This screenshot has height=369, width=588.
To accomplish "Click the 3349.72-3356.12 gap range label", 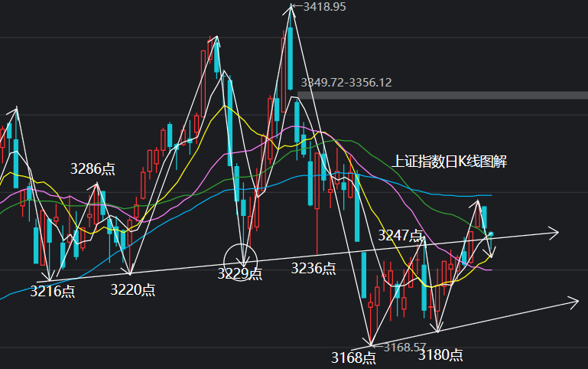I will pos(346,83).
